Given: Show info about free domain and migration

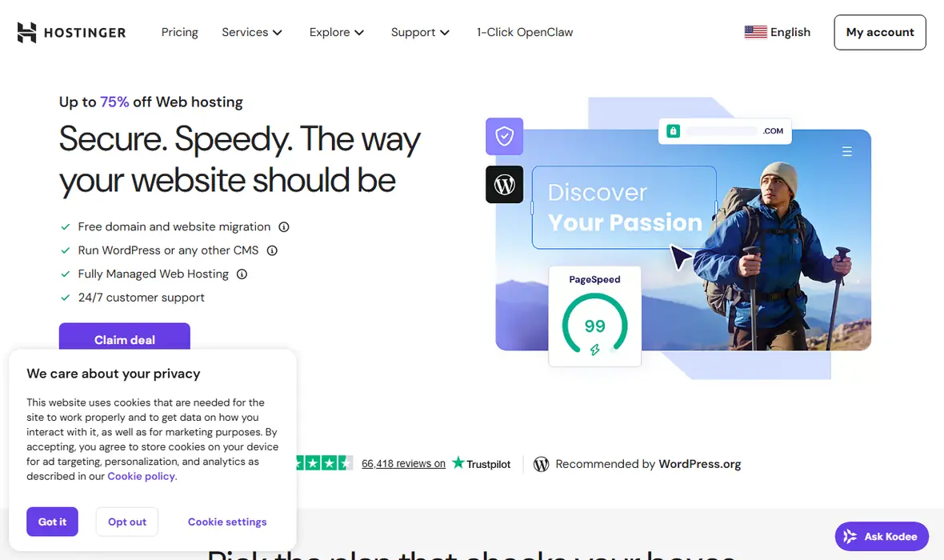Looking at the screenshot, I should [283, 227].
